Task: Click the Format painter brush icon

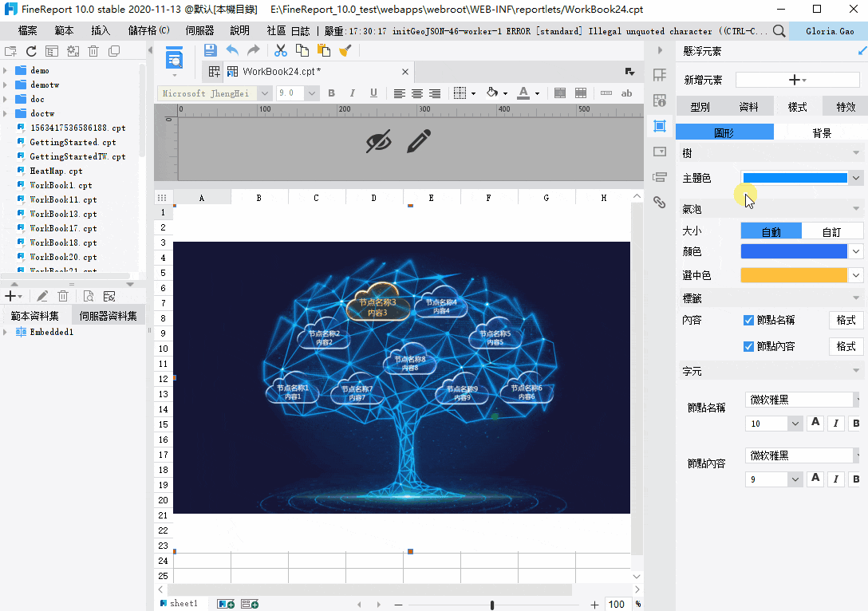Action: (x=345, y=50)
